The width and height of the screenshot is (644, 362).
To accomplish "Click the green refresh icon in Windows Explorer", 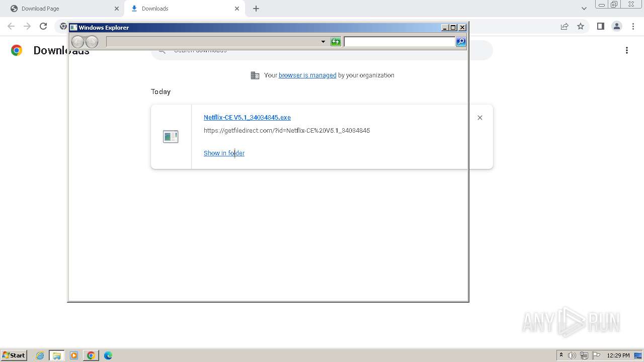I will coord(336,42).
